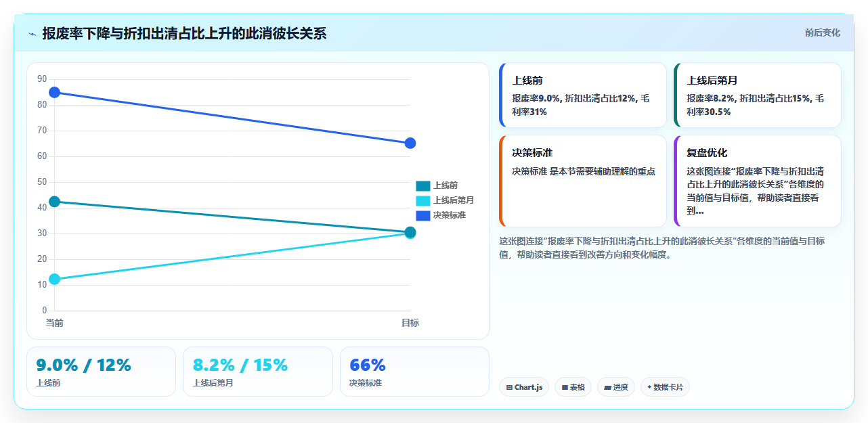
Task: Click the Chart.js tag icon
Action: [x=509, y=388]
